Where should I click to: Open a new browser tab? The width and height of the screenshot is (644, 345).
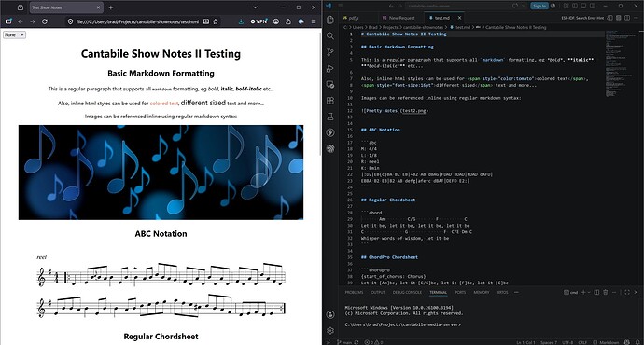[111, 7]
